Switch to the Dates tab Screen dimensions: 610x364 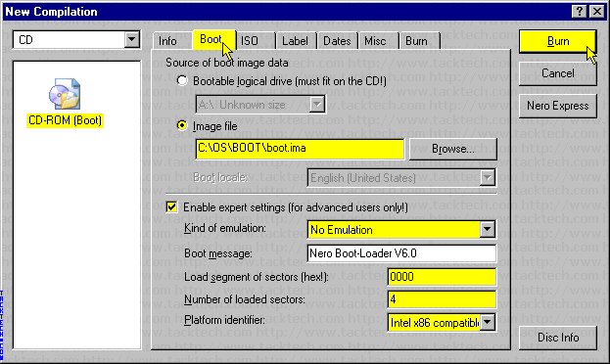(x=337, y=41)
